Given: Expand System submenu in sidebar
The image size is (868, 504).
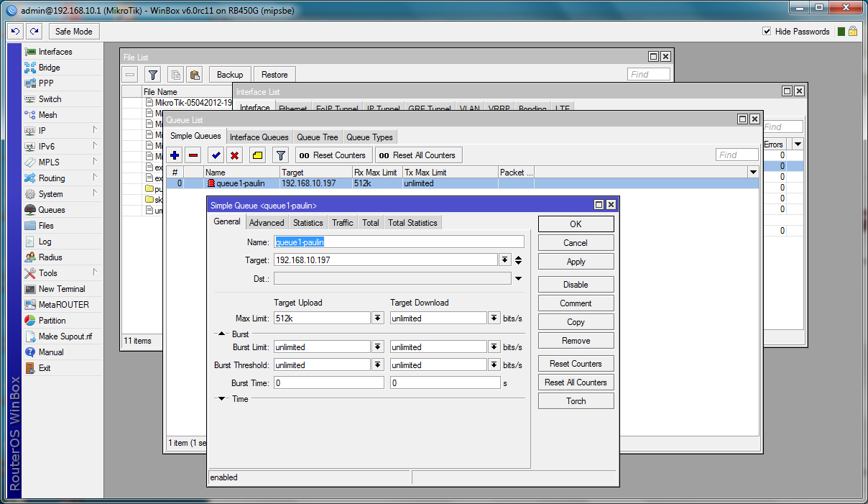Looking at the screenshot, I should pos(95,194).
